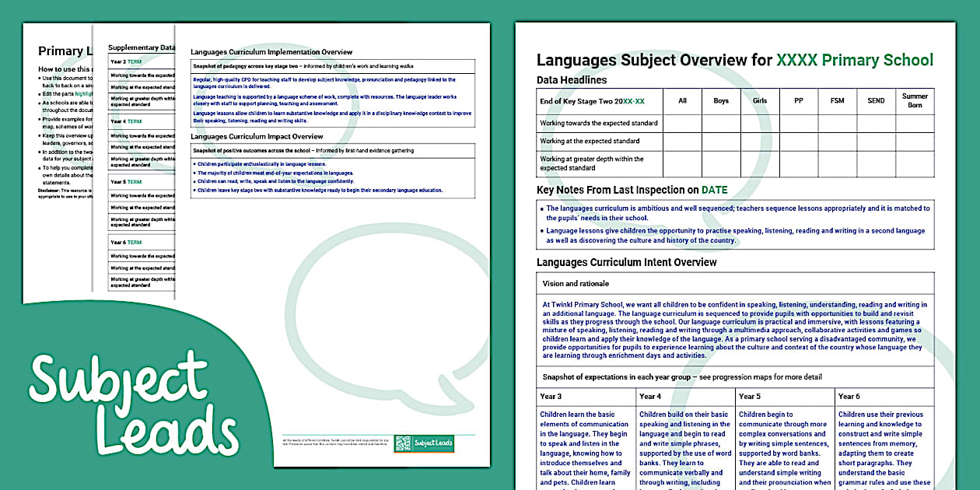
Task: Click the Summer Born column header cell
Action: pyautogui.click(x=914, y=101)
